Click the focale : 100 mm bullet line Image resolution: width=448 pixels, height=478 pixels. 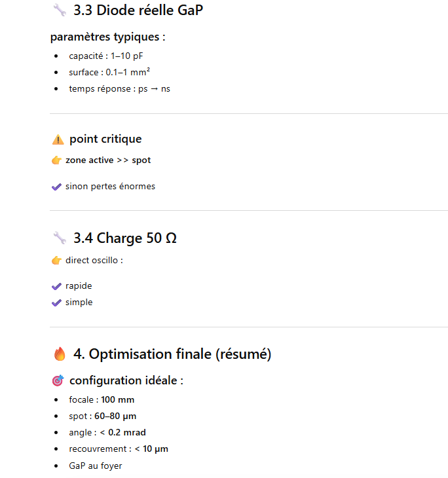point(102,399)
